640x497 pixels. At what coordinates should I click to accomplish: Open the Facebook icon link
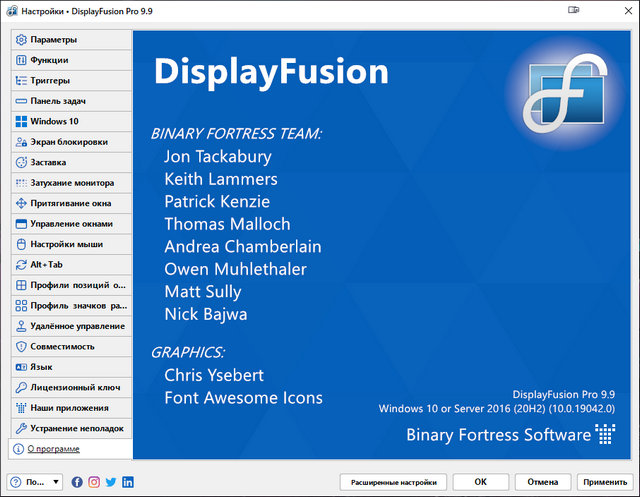[x=78, y=482]
